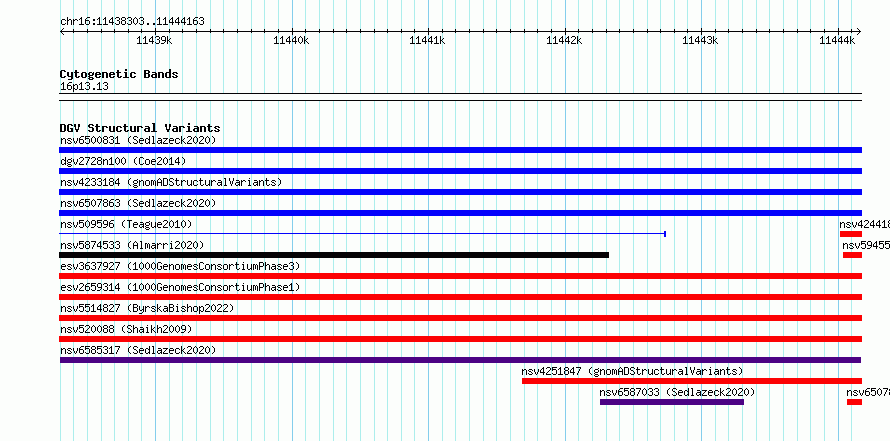890x441 pixels.
Task: Open nsv6585317 (Sedlazeck2020) label
Action: (138, 350)
